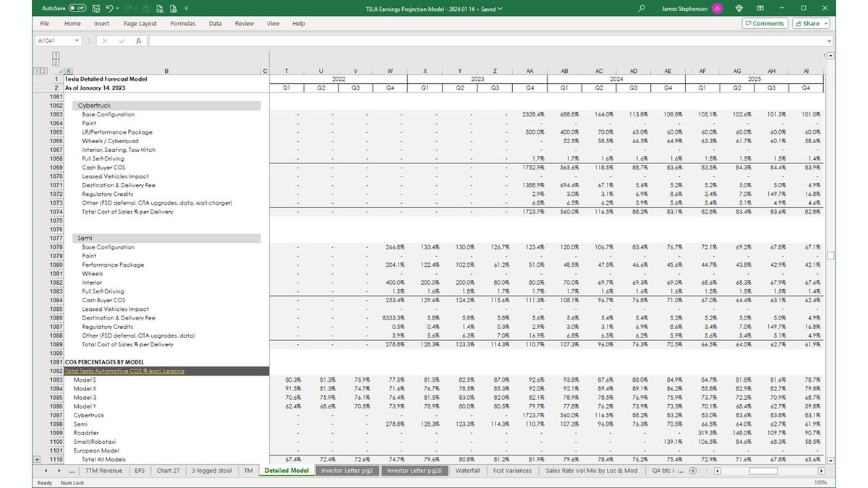Click the Share button
Image resolution: width=868 pixels, height=488 pixels.
[809, 23]
